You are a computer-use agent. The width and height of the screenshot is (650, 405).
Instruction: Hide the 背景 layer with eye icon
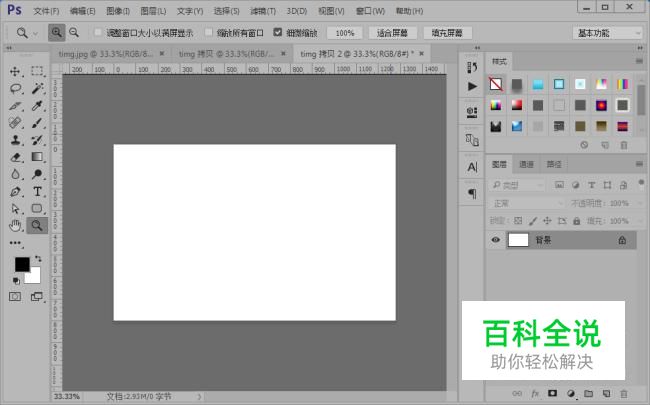point(495,240)
